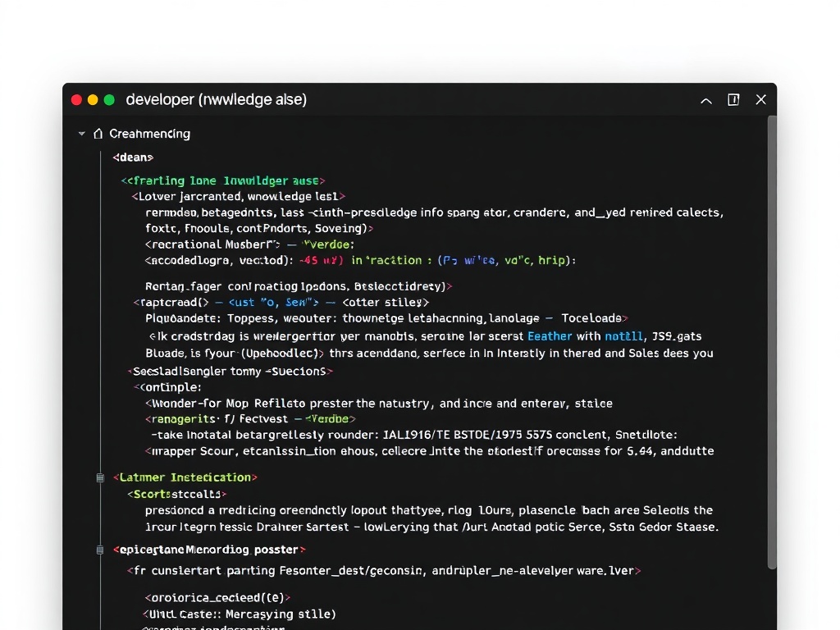
Task: Click the collapse chevron icon in the title bar
Action: (705, 99)
